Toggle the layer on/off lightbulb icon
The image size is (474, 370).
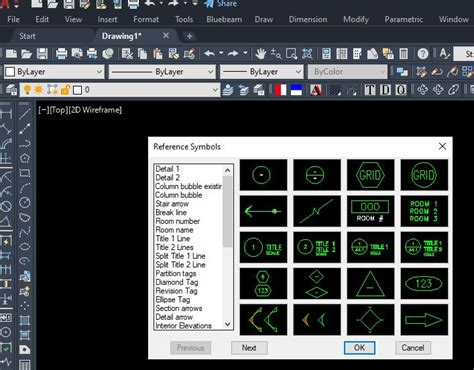pos(27,89)
